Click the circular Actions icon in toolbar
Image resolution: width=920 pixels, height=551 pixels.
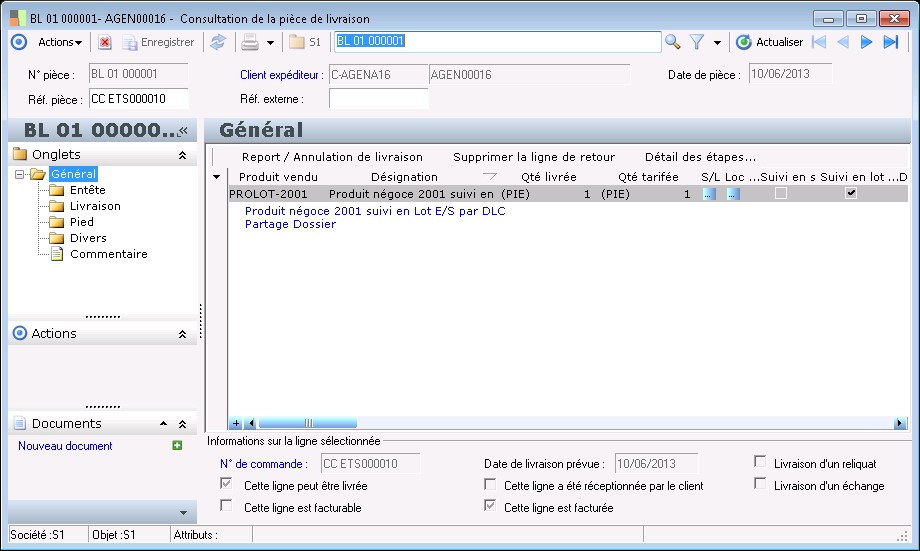19,42
